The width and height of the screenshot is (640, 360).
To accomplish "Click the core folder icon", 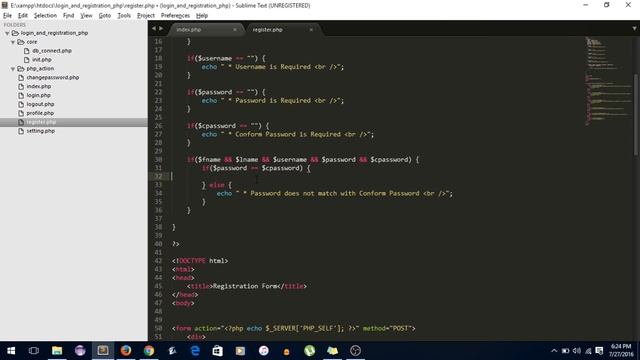I will pos(21,42).
